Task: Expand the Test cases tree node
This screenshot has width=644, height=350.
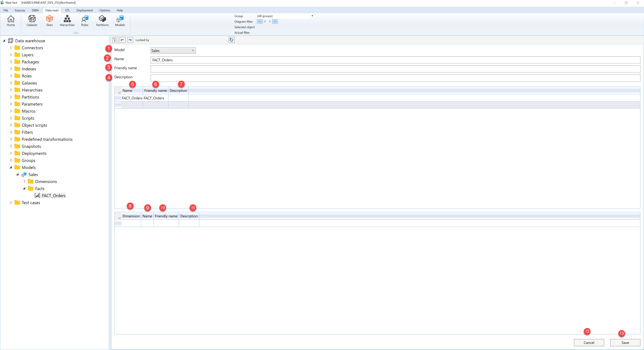Action: [x=11, y=202]
